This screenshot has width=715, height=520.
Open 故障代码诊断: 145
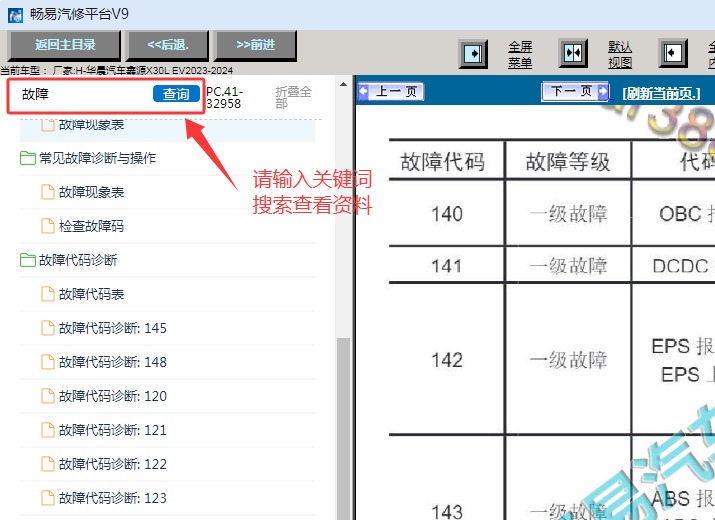click(x=113, y=328)
